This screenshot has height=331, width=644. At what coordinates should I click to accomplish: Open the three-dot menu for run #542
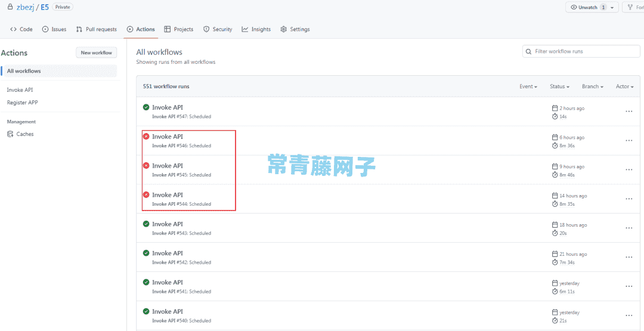tap(629, 257)
